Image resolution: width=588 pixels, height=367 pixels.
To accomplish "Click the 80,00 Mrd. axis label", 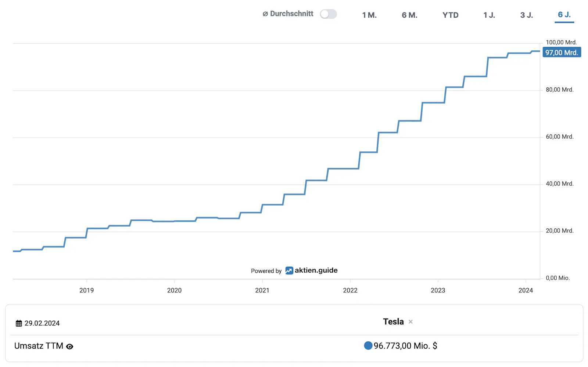I will (560, 90).
